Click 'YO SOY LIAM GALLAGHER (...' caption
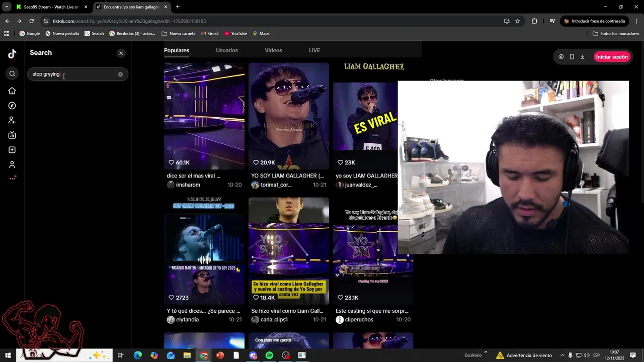The height and width of the screenshot is (362, 644). pyautogui.click(x=288, y=176)
